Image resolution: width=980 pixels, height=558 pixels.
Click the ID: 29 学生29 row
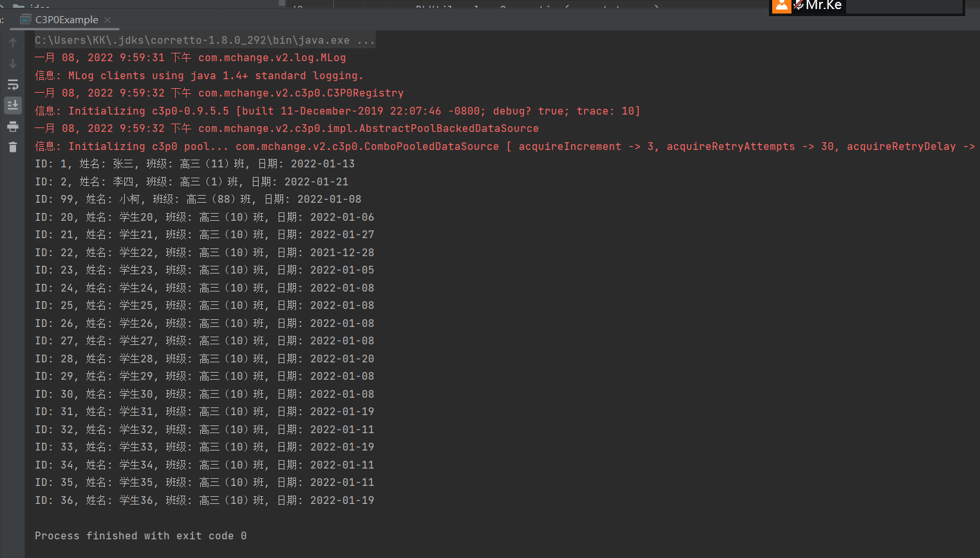[x=205, y=377]
